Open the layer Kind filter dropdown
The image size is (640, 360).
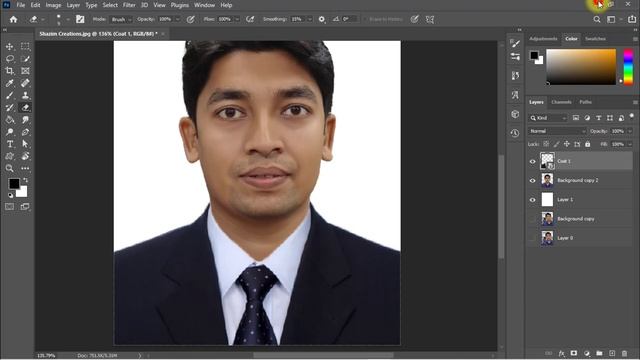click(548, 118)
